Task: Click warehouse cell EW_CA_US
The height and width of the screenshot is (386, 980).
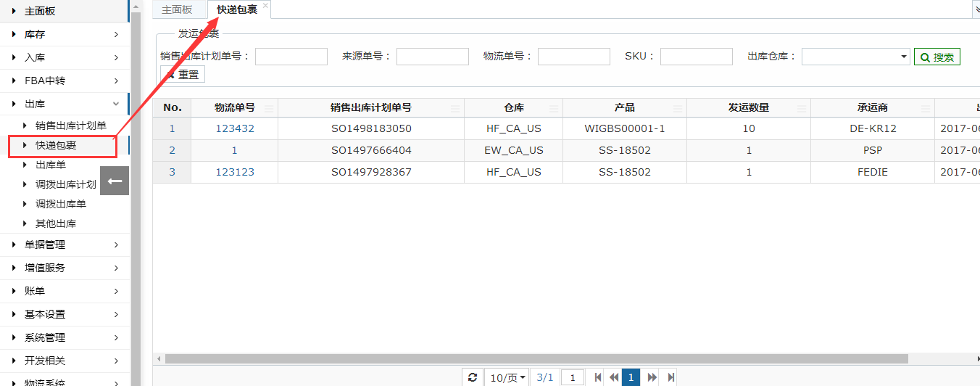Action: tap(514, 150)
